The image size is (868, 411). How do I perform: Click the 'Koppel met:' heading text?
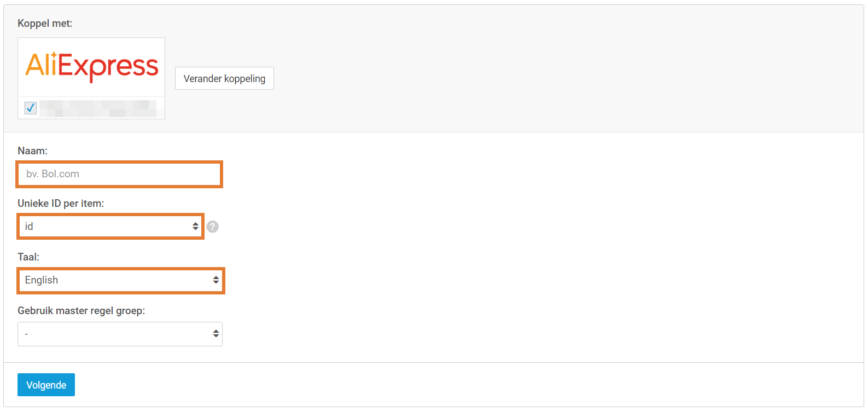[45, 24]
